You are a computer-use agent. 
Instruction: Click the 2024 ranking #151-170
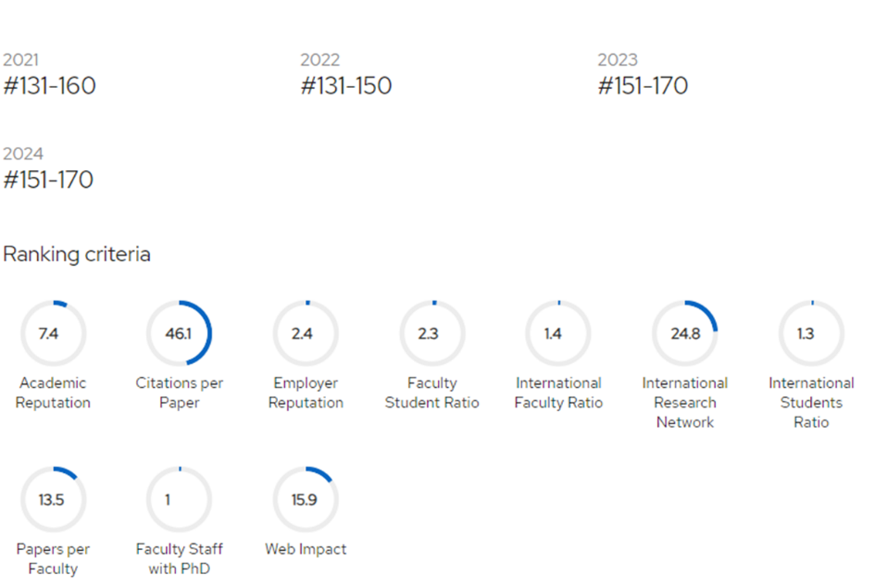pos(48,180)
